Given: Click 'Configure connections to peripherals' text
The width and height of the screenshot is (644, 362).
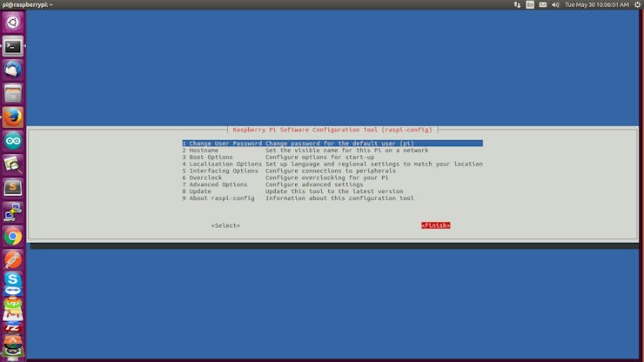Looking at the screenshot, I should [x=331, y=171].
